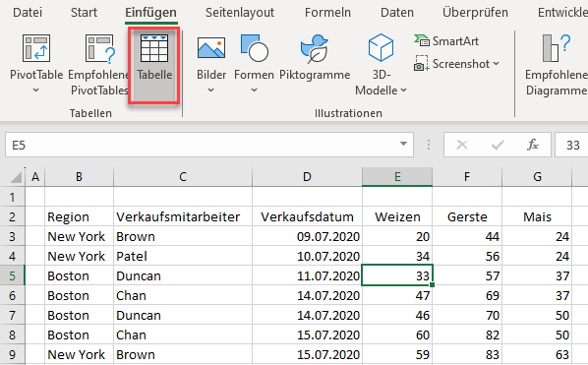Click the Mais header cell
This screenshot has width=588, height=365.
(x=537, y=216)
